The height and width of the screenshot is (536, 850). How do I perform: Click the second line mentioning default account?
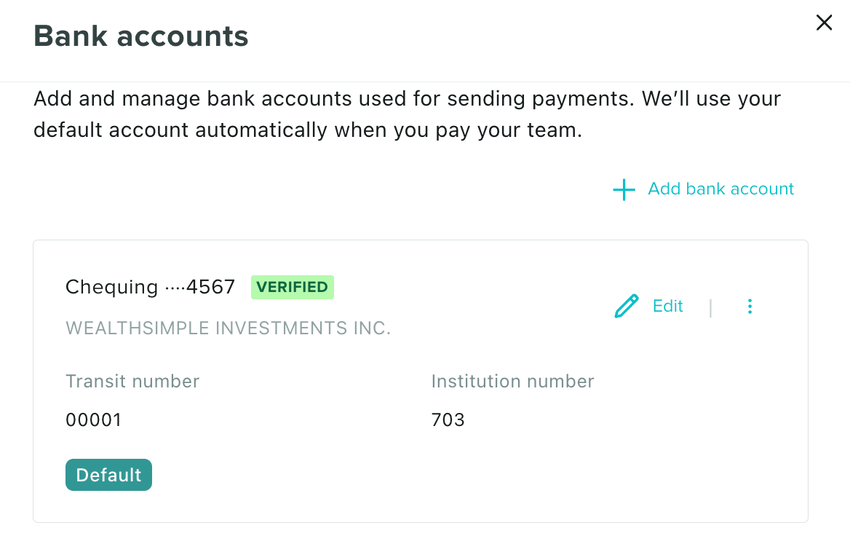[x=307, y=130]
